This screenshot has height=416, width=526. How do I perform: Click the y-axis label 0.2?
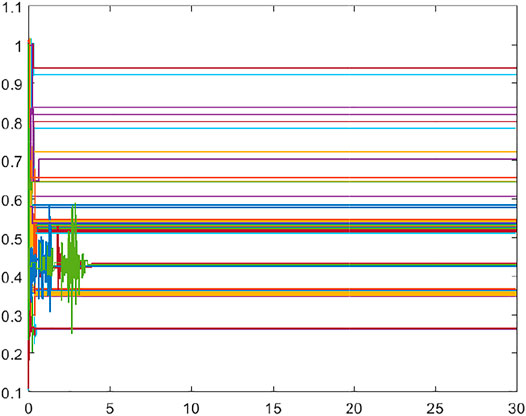click(11, 355)
